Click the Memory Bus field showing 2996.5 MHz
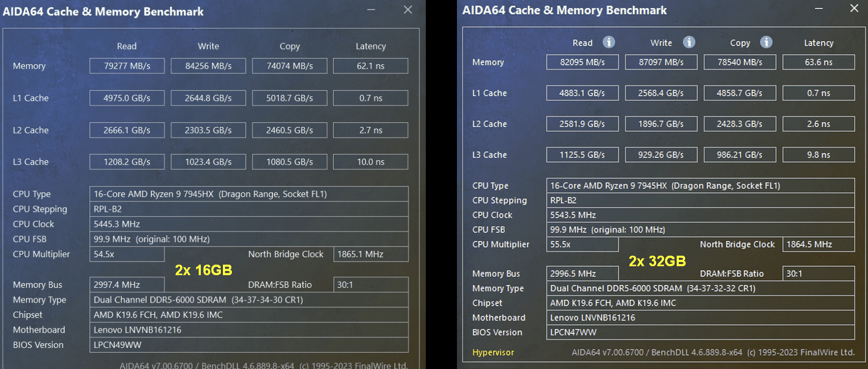This screenshot has height=369, width=868. (x=582, y=274)
